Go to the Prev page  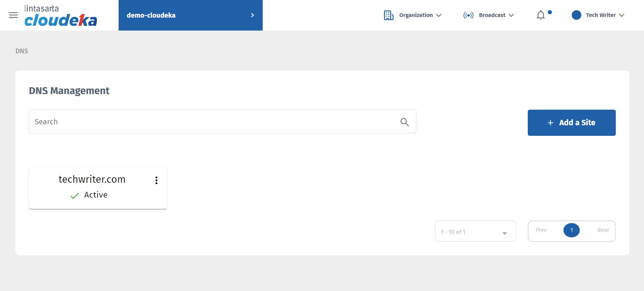(x=541, y=230)
